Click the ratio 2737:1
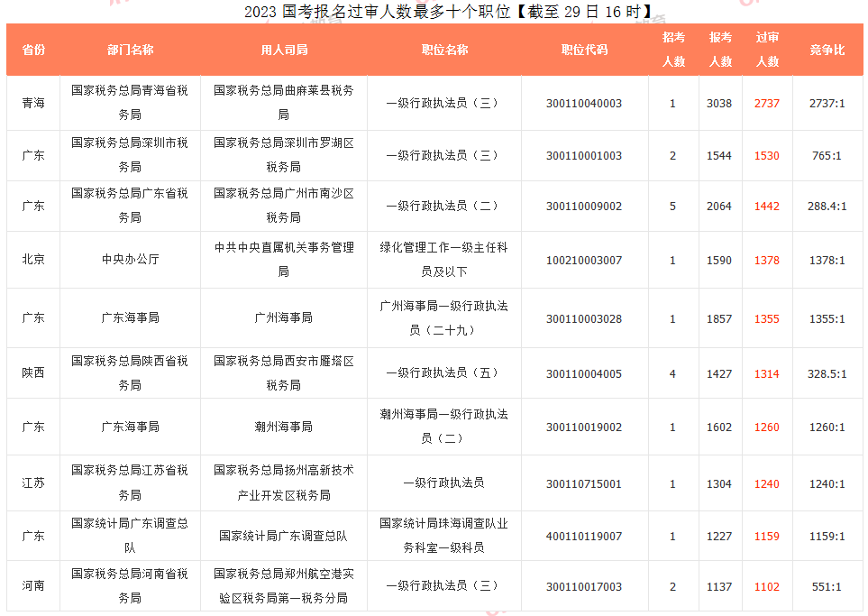This screenshot has width=868, height=616. point(827,104)
